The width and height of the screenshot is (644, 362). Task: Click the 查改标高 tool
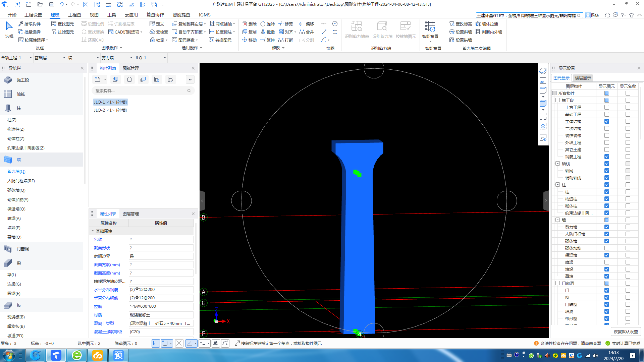(x=461, y=24)
